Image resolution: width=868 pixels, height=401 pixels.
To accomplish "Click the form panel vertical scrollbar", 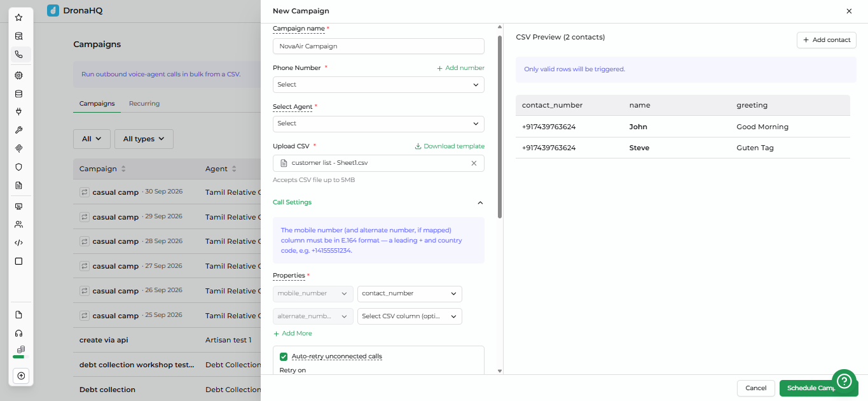I will [x=500, y=127].
